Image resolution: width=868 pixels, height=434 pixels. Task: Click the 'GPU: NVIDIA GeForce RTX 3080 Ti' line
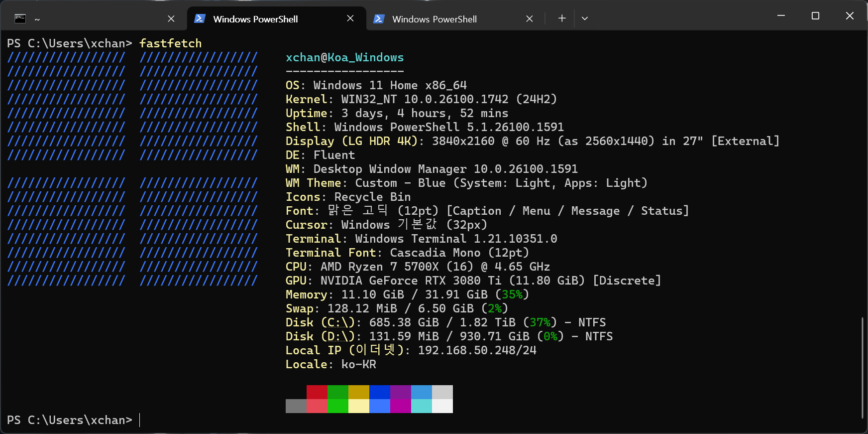(473, 281)
